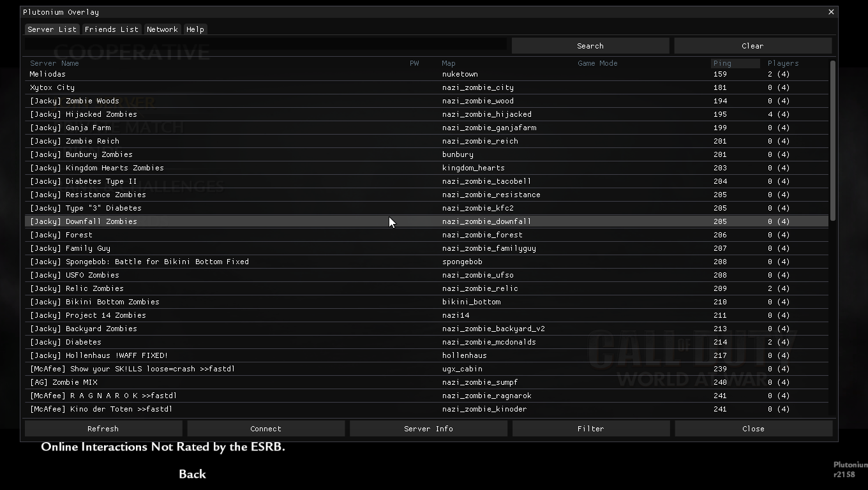Click Back in the game menu

point(192,474)
